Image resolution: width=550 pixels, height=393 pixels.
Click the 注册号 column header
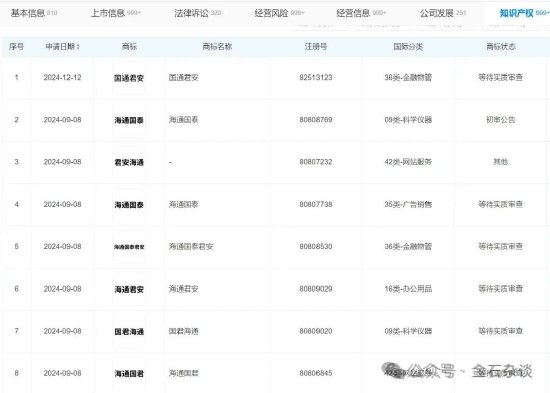[x=316, y=47]
